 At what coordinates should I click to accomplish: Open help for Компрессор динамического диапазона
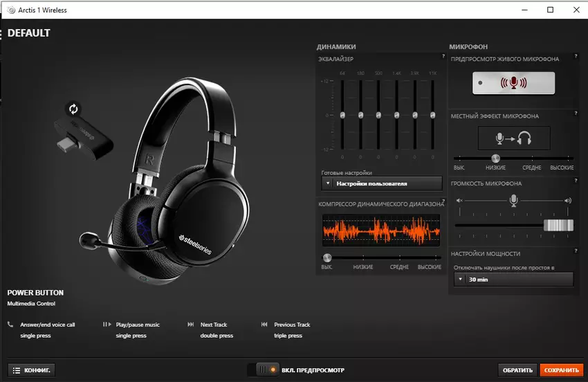443,201
